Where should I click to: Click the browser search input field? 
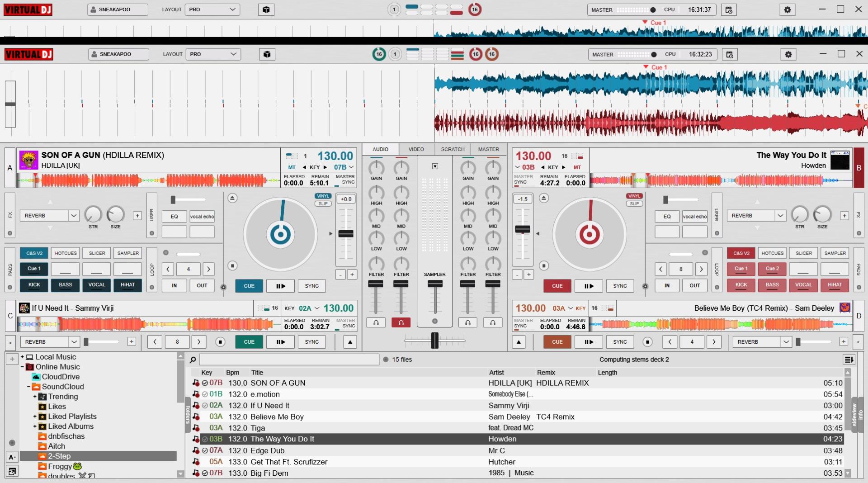pos(289,360)
